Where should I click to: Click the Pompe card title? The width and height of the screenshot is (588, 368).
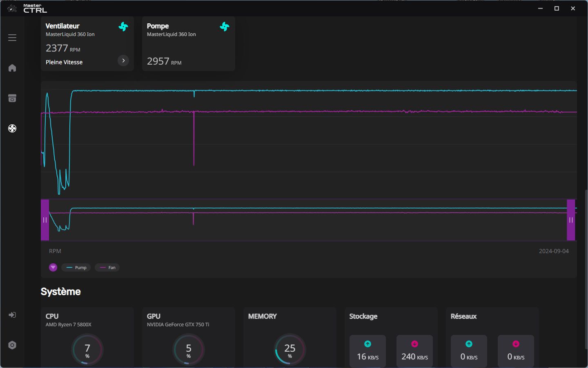click(158, 26)
